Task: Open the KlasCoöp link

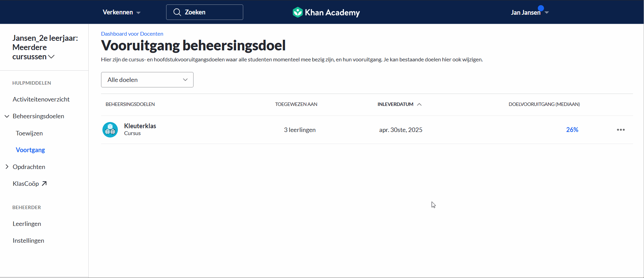Action: 26,184
